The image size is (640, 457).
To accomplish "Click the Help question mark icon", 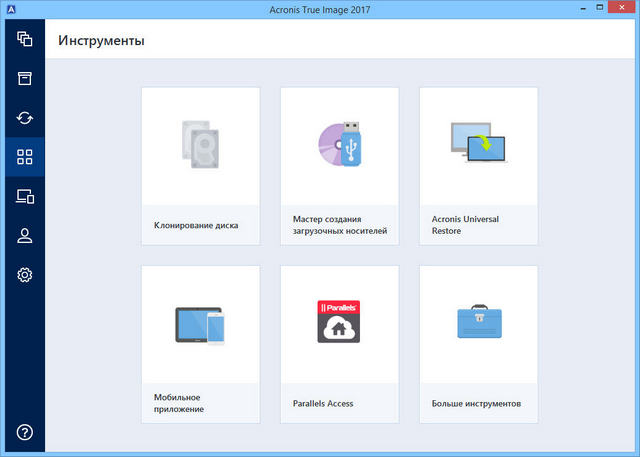I will point(25,432).
